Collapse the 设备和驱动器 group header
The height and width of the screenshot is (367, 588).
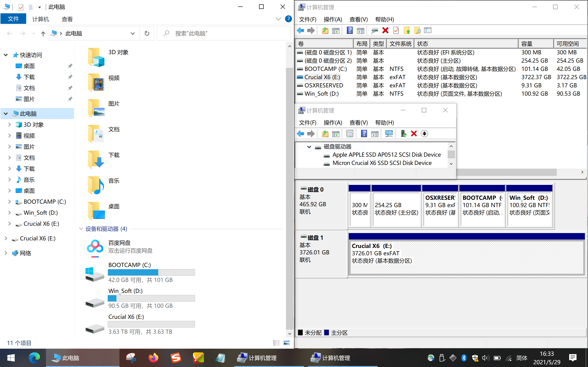[x=81, y=229]
